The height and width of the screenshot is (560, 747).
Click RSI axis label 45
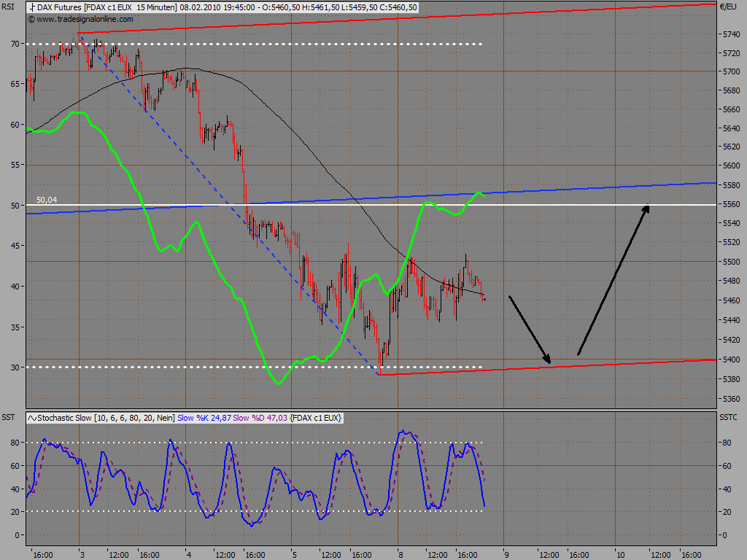point(15,246)
